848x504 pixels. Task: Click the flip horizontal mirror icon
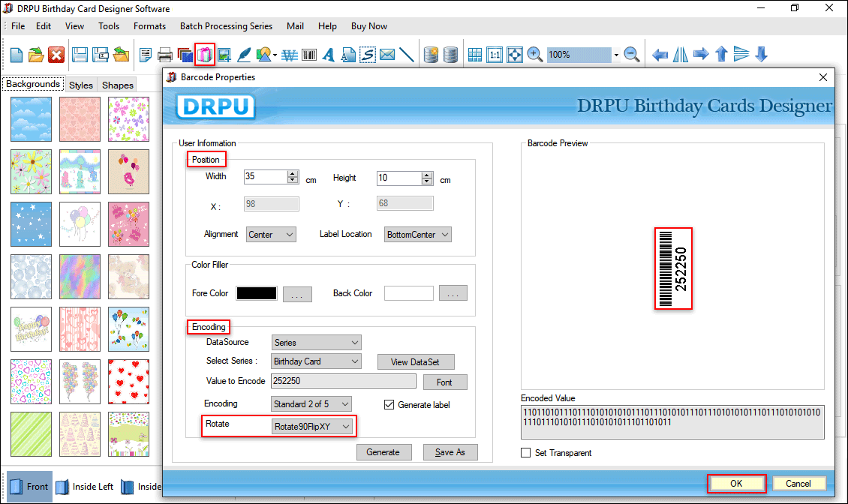(681, 55)
